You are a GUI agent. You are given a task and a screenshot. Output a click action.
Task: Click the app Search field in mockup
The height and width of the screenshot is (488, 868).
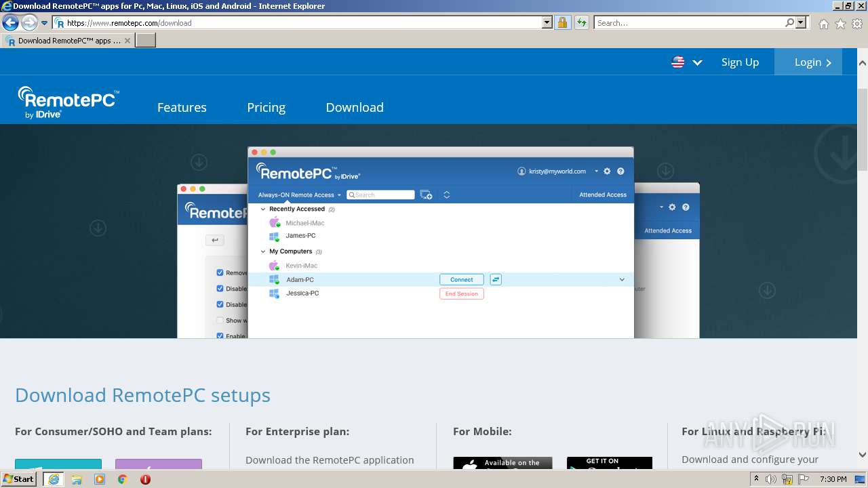tap(380, 195)
